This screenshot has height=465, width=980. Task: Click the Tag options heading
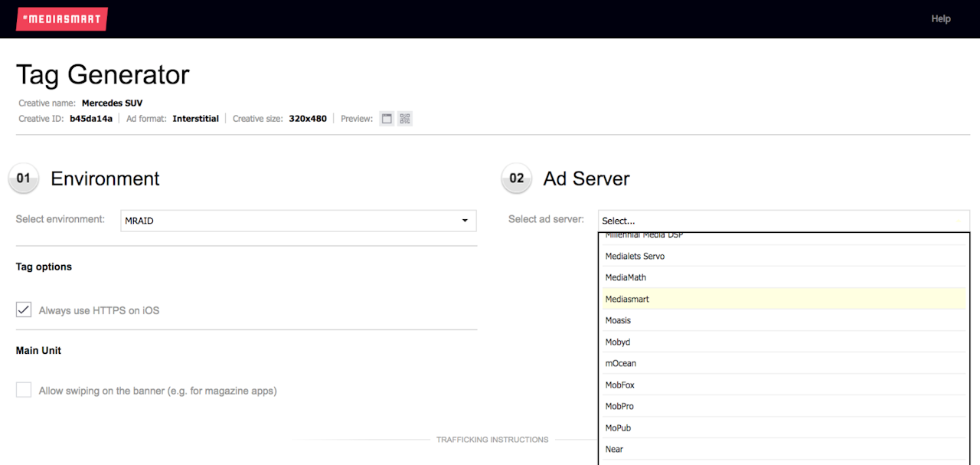pos(44,267)
